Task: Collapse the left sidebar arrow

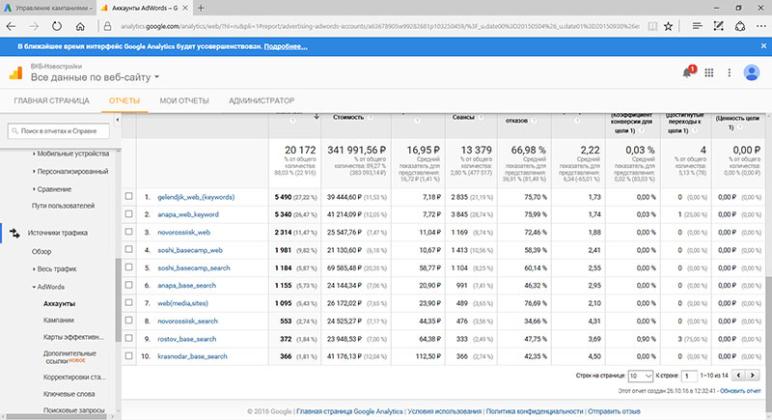Action: pyautogui.click(x=117, y=120)
